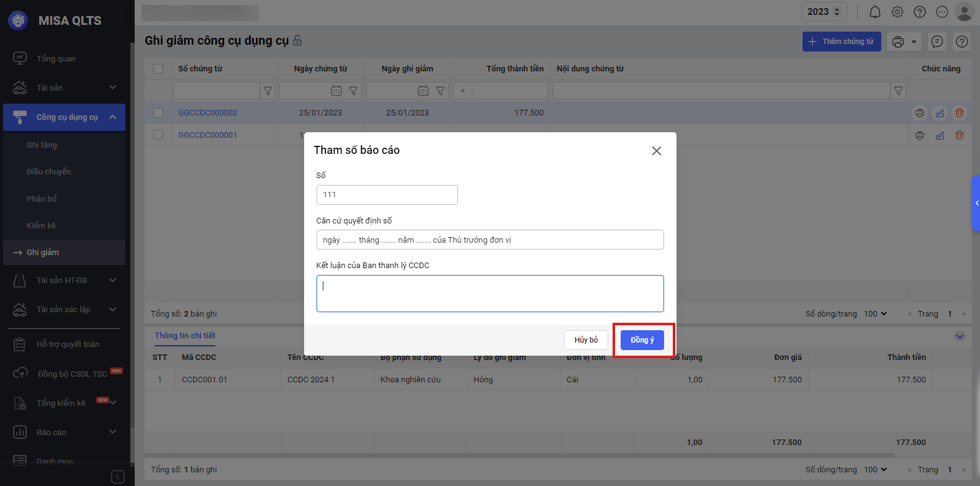The image size is (980, 486).
Task: Toggle the select-all header checkbox
Action: click(x=158, y=69)
